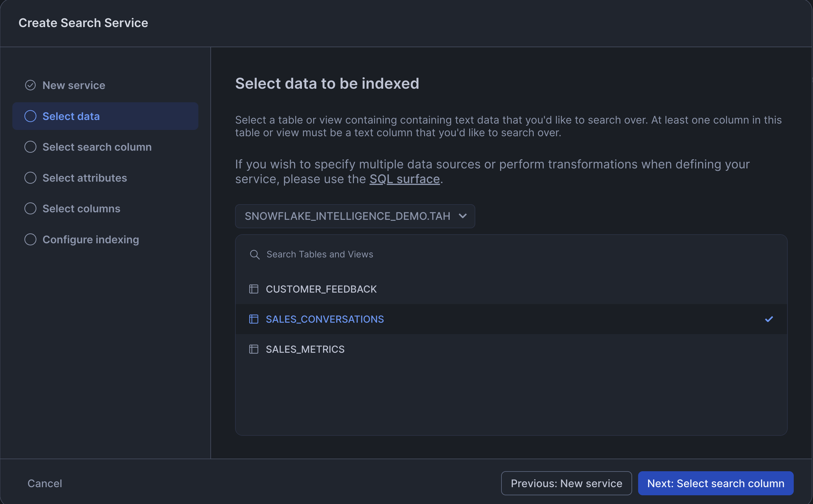Click the circle icon beside Select data
Image resolution: width=813 pixels, height=504 pixels.
[30, 116]
